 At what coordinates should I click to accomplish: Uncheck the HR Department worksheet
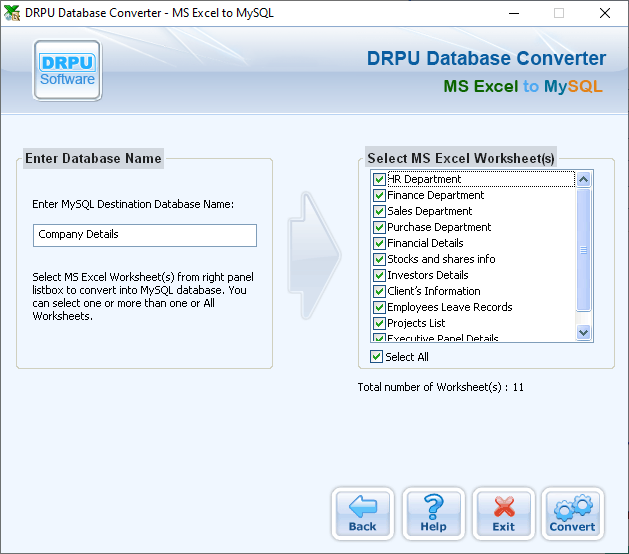[379, 179]
